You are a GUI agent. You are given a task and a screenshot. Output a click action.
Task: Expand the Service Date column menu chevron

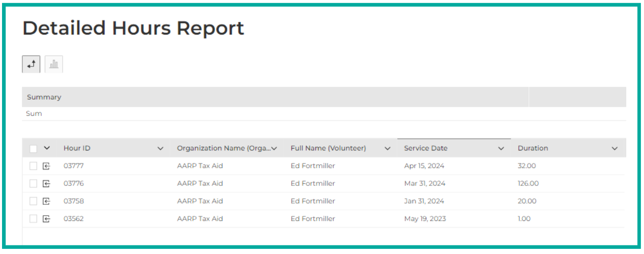click(x=501, y=149)
